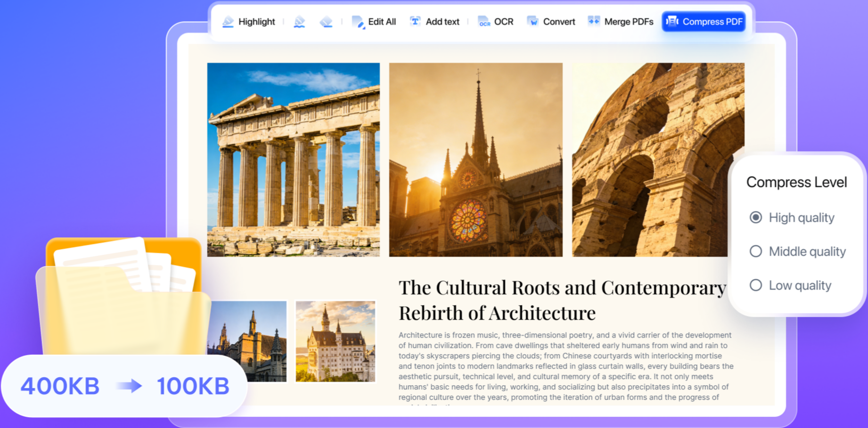Run the OCR tool
This screenshot has width=868, height=428.
pos(496,22)
